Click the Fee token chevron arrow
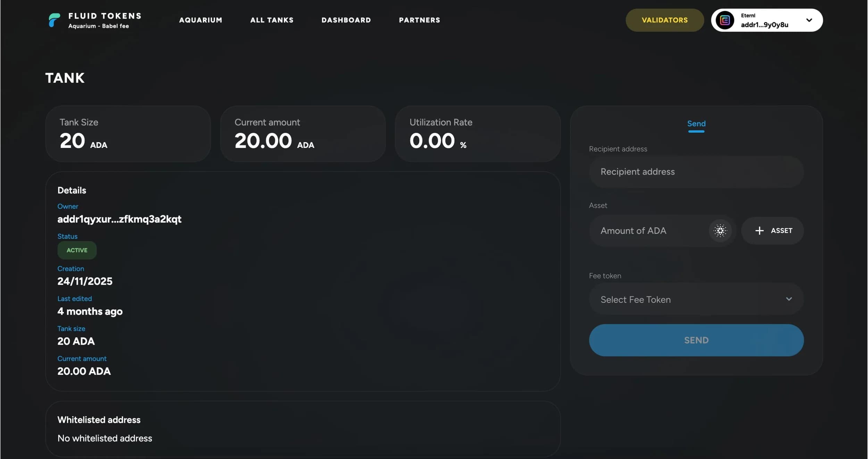Image resolution: width=868 pixels, height=459 pixels. (789, 299)
